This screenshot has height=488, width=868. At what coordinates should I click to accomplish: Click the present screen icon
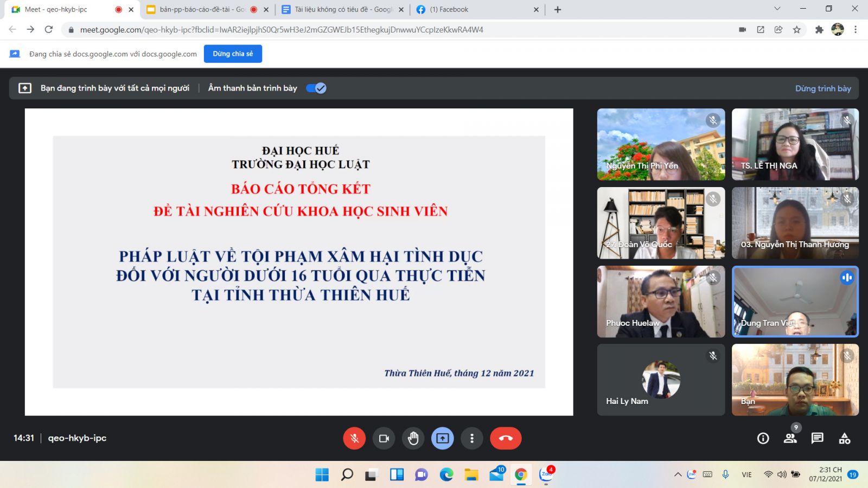click(x=442, y=438)
